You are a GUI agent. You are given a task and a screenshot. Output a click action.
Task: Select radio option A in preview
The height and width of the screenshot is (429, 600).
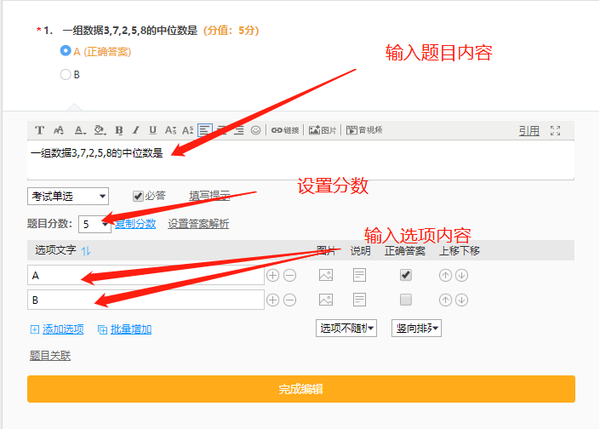tap(65, 51)
